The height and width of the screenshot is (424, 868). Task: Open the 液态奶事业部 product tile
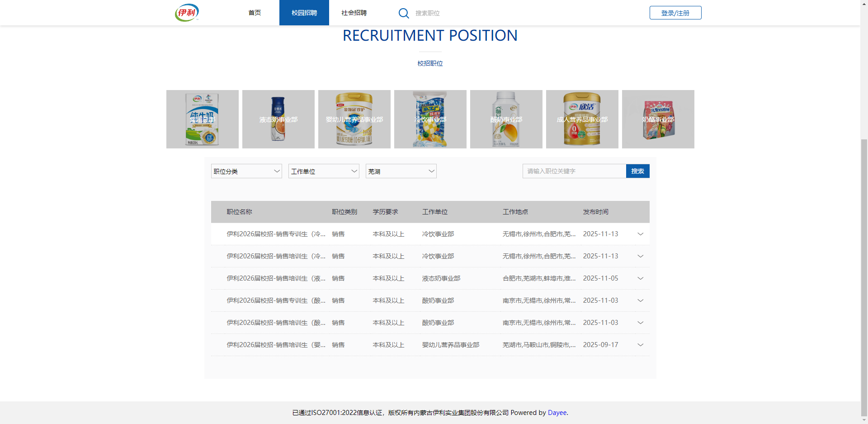pos(278,119)
